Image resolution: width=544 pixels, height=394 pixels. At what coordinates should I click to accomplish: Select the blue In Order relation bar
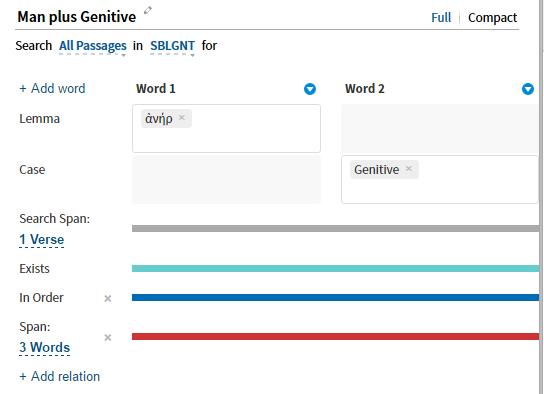click(335, 298)
